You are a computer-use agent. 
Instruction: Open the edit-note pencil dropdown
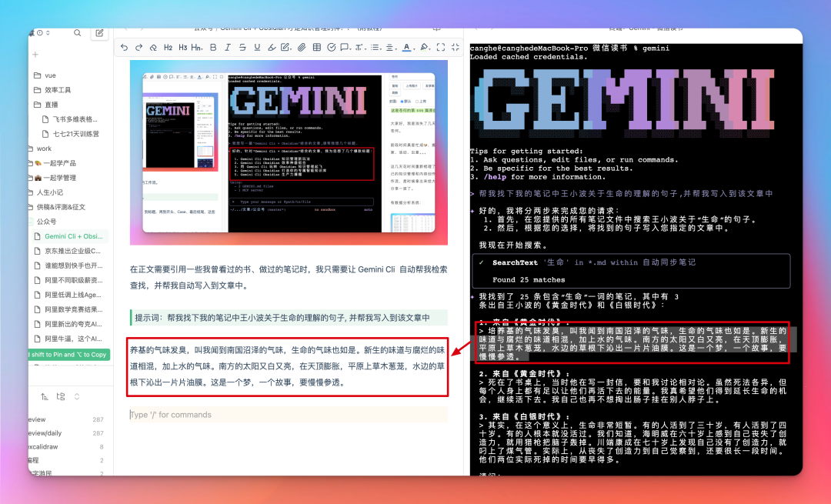(286, 47)
